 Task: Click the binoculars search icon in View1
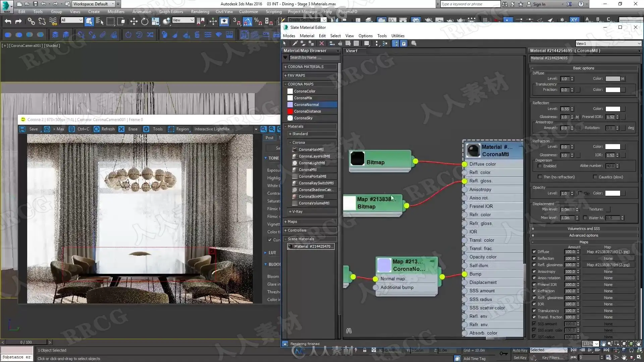click(x=349, y=331)
